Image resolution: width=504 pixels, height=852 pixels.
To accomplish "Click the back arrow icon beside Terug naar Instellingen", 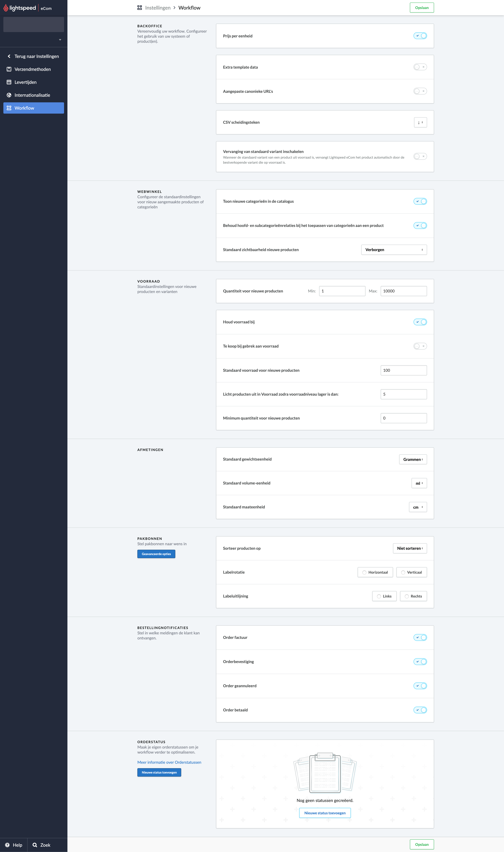I will (x=9, y=56).
